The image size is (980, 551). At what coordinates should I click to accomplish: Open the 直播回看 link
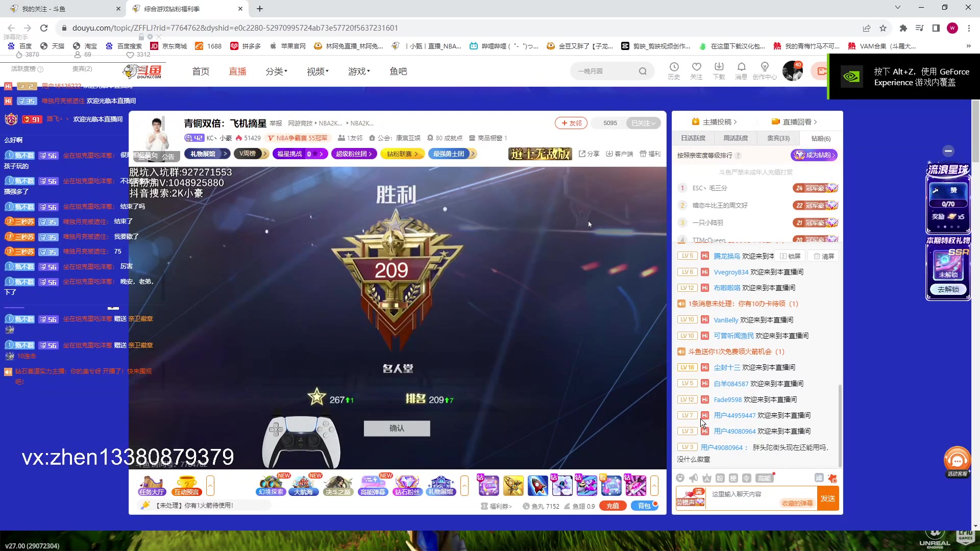coord(794,122)
